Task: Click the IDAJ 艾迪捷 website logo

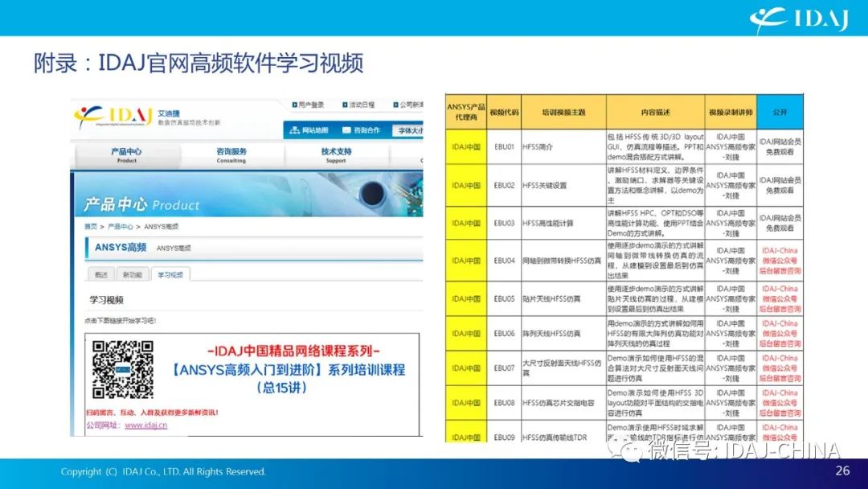Action: pyautogui.click(x=147, y=117)
